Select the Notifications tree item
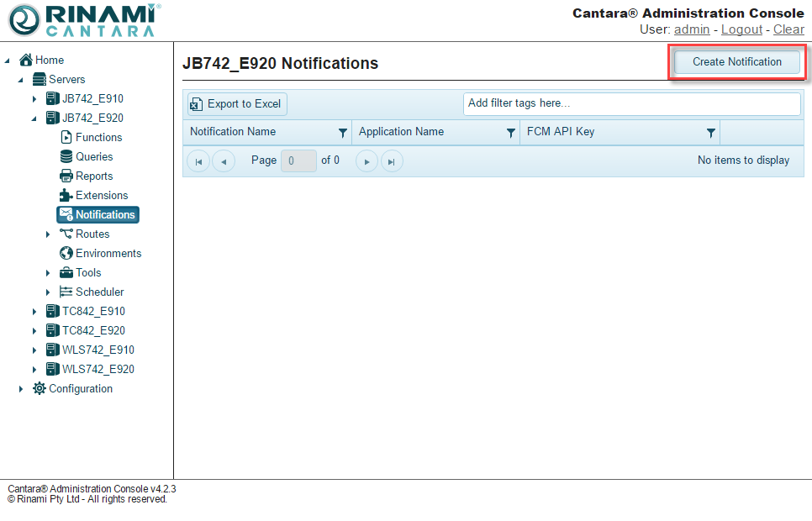This screenshot has height=521, width=812. pos(104,214)
